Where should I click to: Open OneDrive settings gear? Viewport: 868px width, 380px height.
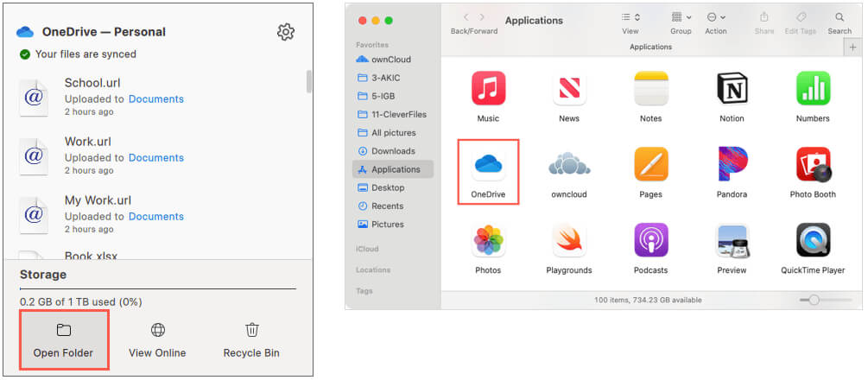286,32
